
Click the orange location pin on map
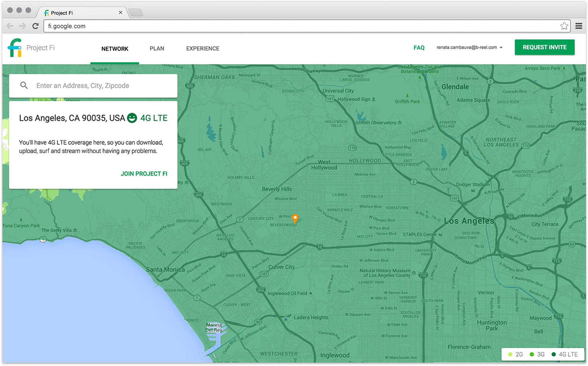tap(295, 219)
